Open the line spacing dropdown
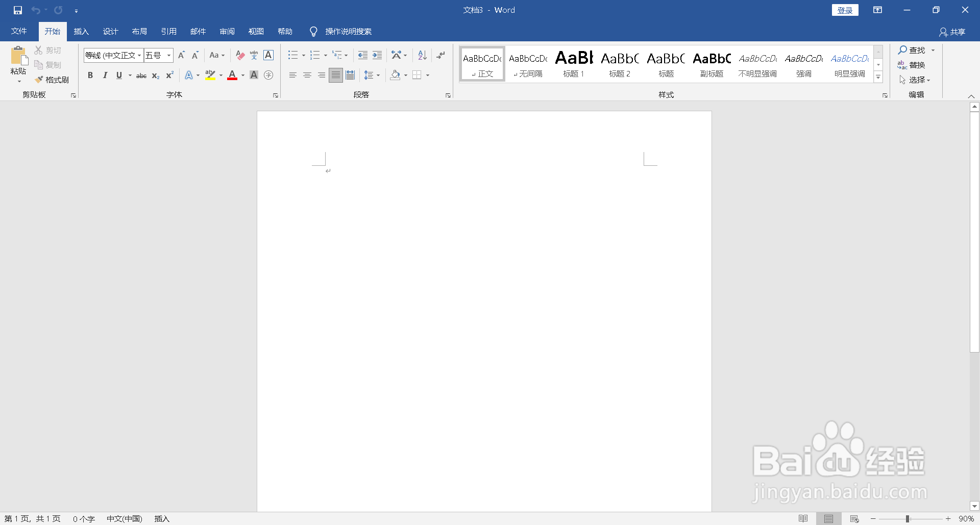 pos(372,76)
